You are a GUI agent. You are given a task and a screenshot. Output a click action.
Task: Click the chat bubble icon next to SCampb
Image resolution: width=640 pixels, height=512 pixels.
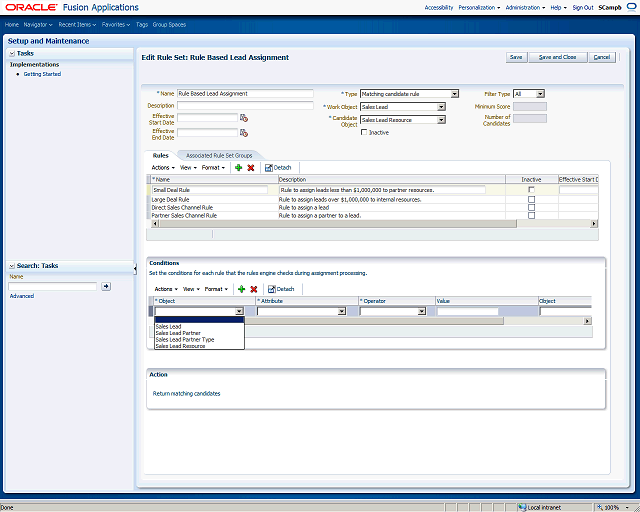631,7
